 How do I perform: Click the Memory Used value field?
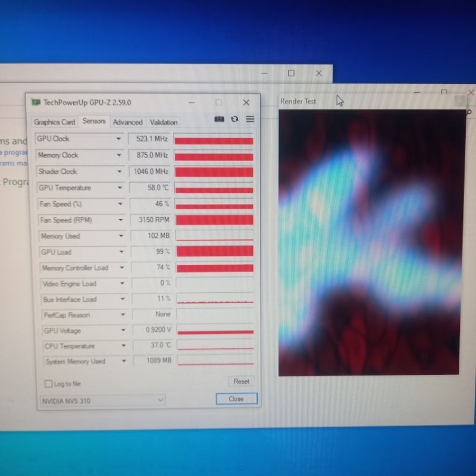click(x=151, y=236)
